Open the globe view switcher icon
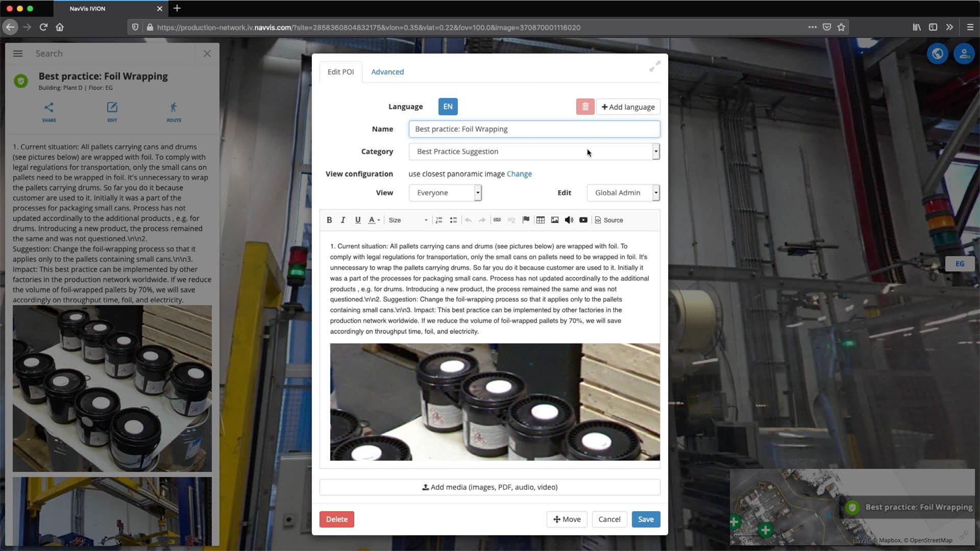 point(938,53)
